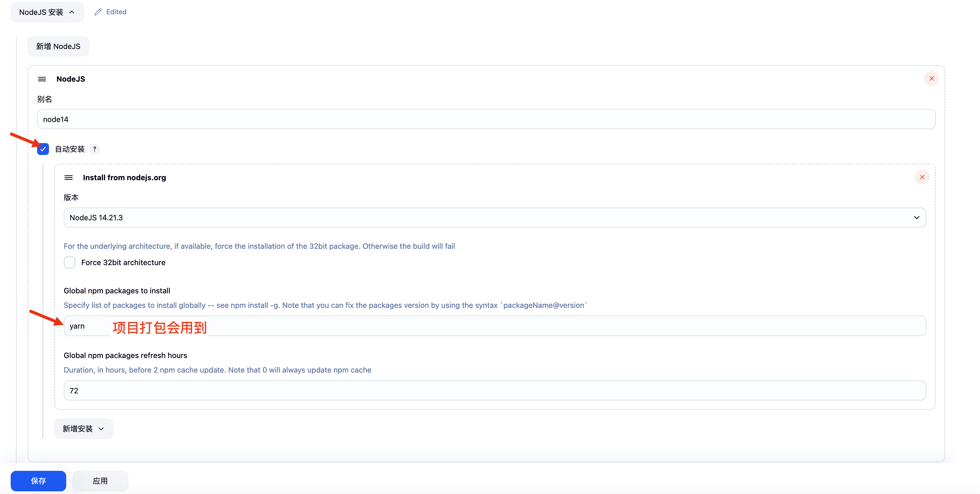The image size is (980, 494).
Task: Click chevron on 新增安装 button
Action: 101,429
